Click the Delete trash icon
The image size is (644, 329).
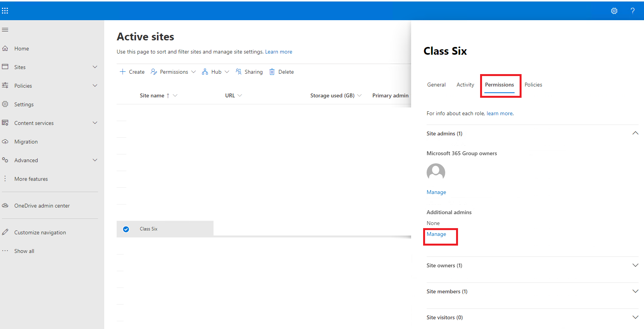[x=272, y=72]
